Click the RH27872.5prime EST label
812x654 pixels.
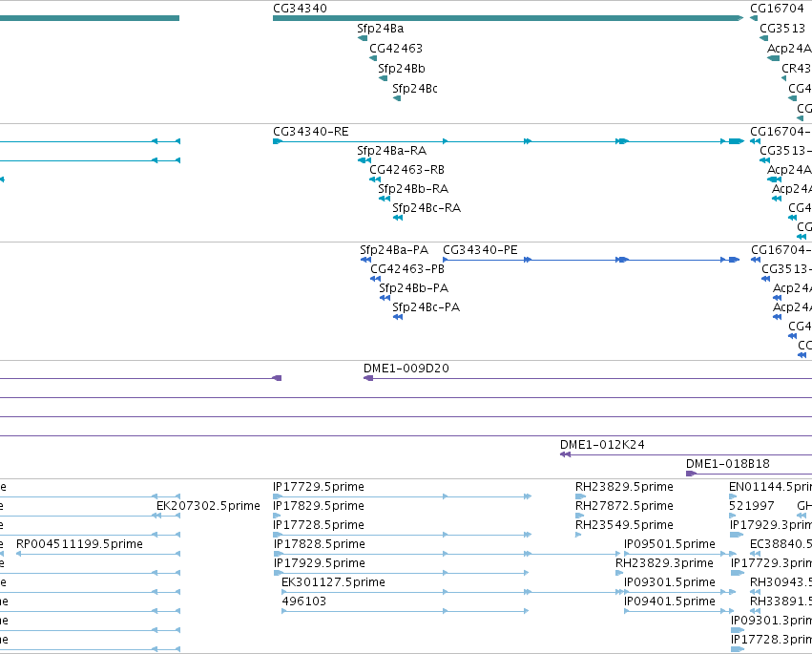pyautogui.click(x=624, y=506)
